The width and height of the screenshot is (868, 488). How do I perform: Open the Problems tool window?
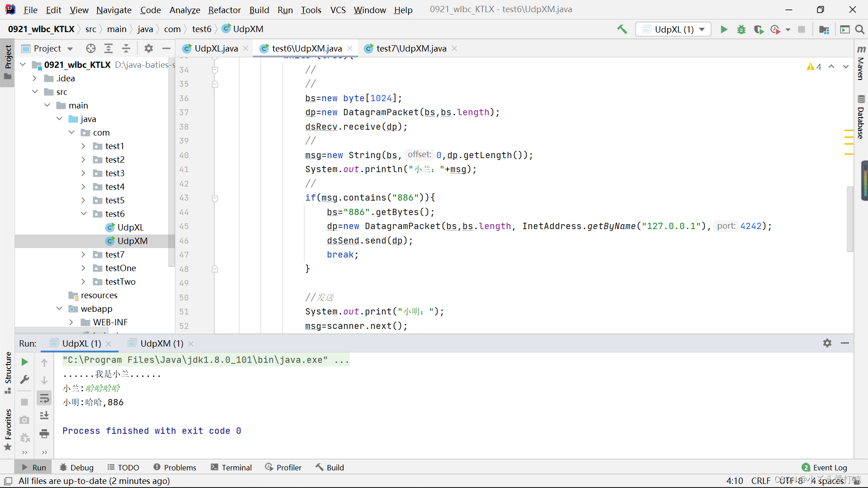[175, 467]
